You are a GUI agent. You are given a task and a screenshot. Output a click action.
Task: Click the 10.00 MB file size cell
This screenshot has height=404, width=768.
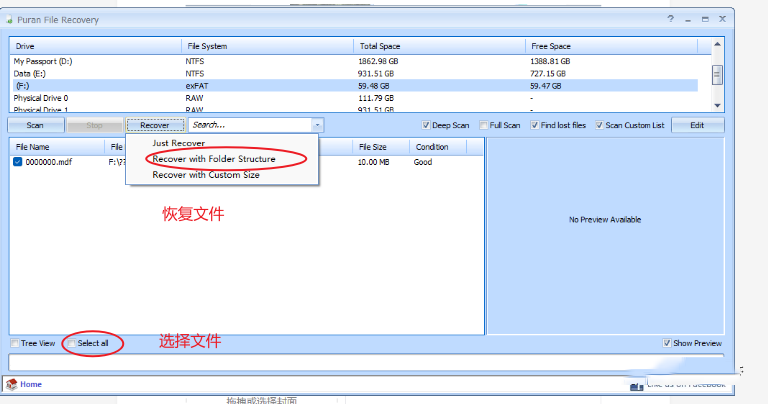[x=373, y=162]
